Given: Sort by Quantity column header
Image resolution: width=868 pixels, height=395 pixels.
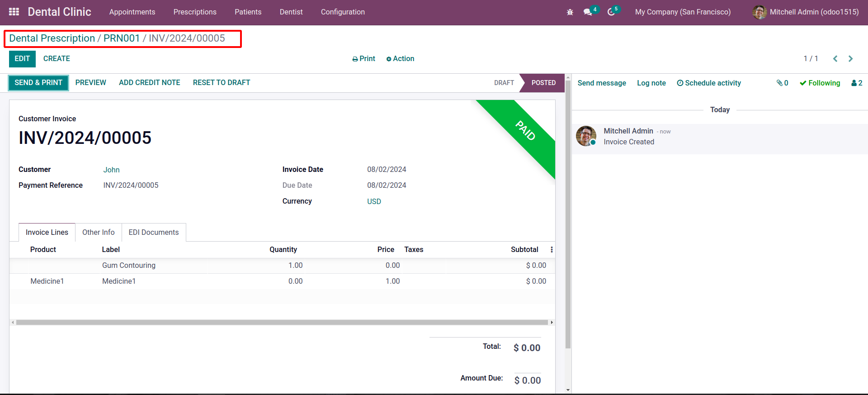Looking at the screenshot, I should click(x=283, y=250).
